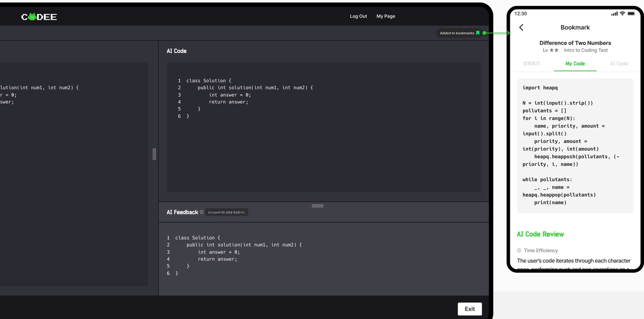Click the vertical panel splitter handle
644x319 pixels.
click(154, 154)
